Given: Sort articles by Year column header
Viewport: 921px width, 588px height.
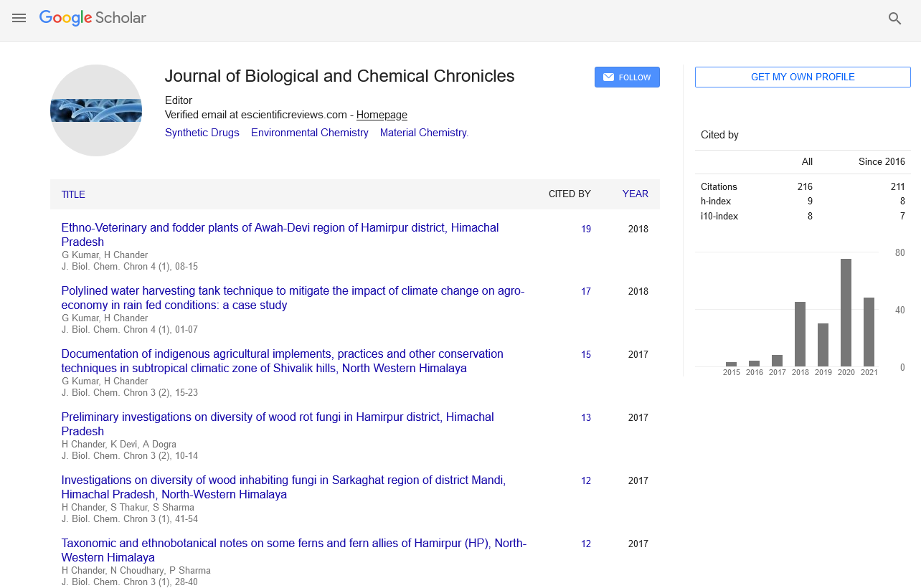Looking at the screenshot, I should tap(635, 194).
